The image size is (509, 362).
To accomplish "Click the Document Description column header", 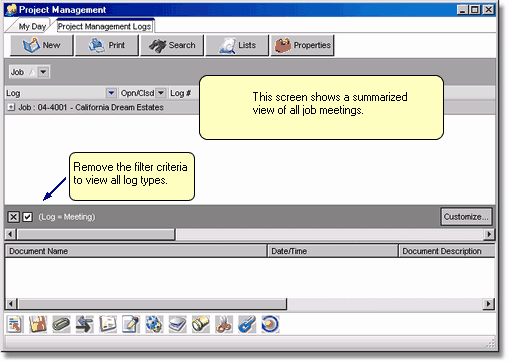I will click(x=447, y=251).
